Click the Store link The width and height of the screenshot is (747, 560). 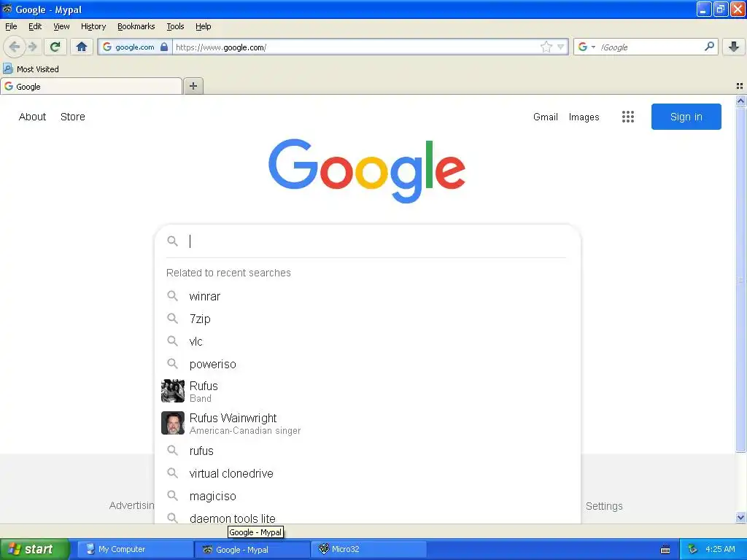72,117
